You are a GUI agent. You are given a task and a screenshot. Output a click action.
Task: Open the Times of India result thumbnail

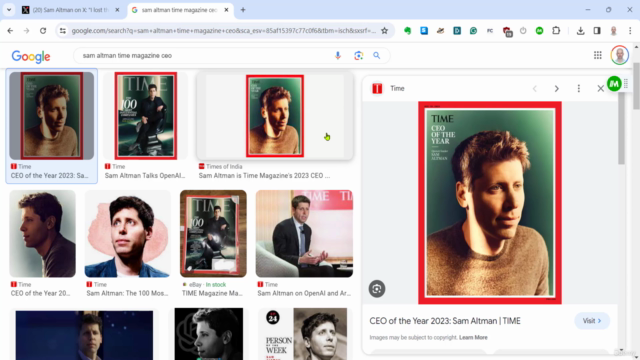coord(275,116)
